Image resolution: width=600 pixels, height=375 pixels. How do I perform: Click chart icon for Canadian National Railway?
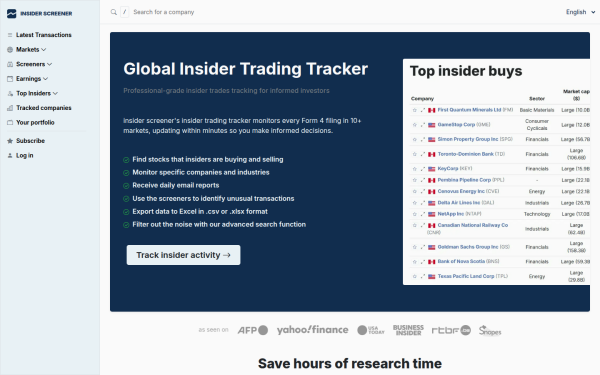click(423, 225)
